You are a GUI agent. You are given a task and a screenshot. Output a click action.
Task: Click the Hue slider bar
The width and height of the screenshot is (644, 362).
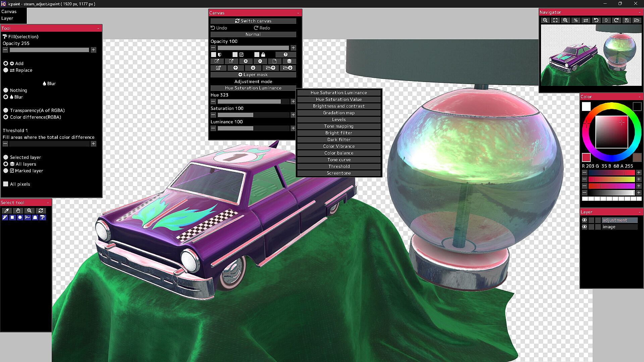(x=253, y=101)
